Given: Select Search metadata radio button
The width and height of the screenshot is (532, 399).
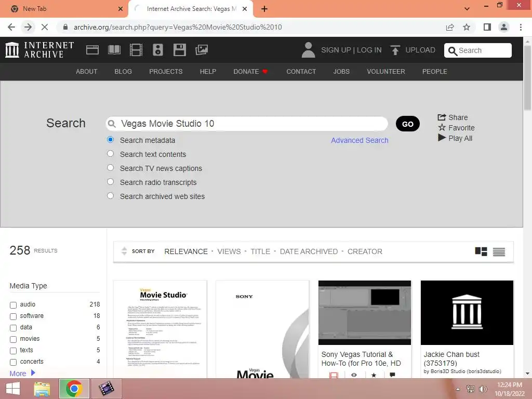Looking at the screenshot, I should tap(110, 139).
